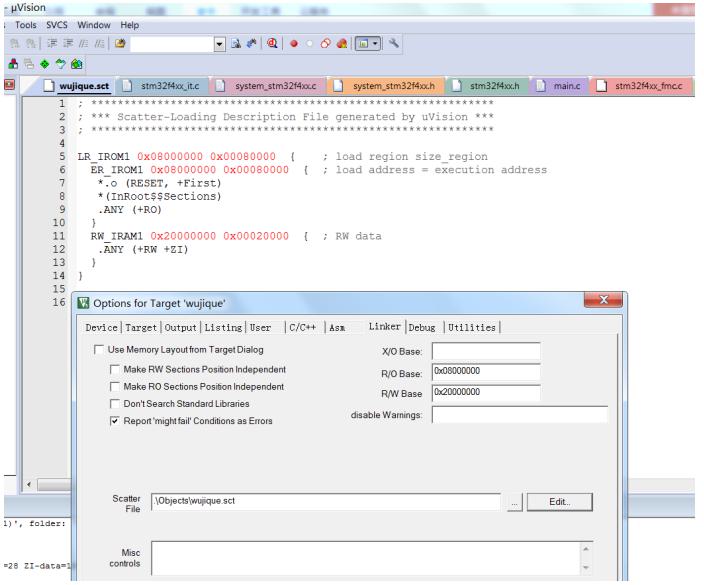Switch to the system_stm32f4xx.c tab
This screenshot has height=585, width=704.
[268, 86]
